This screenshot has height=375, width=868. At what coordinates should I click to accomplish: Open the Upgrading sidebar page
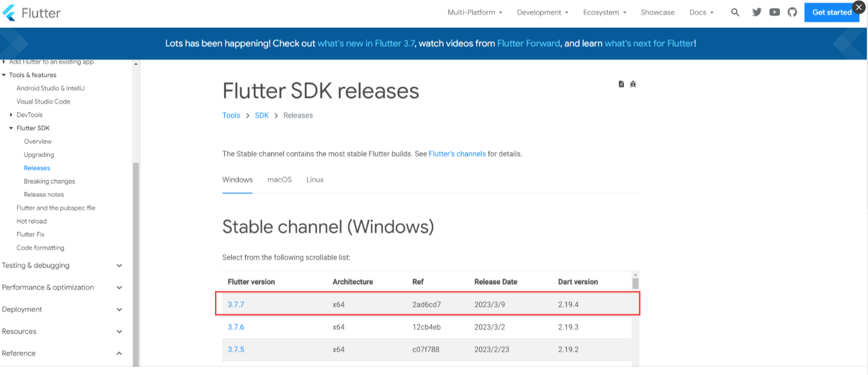(39, 155)
